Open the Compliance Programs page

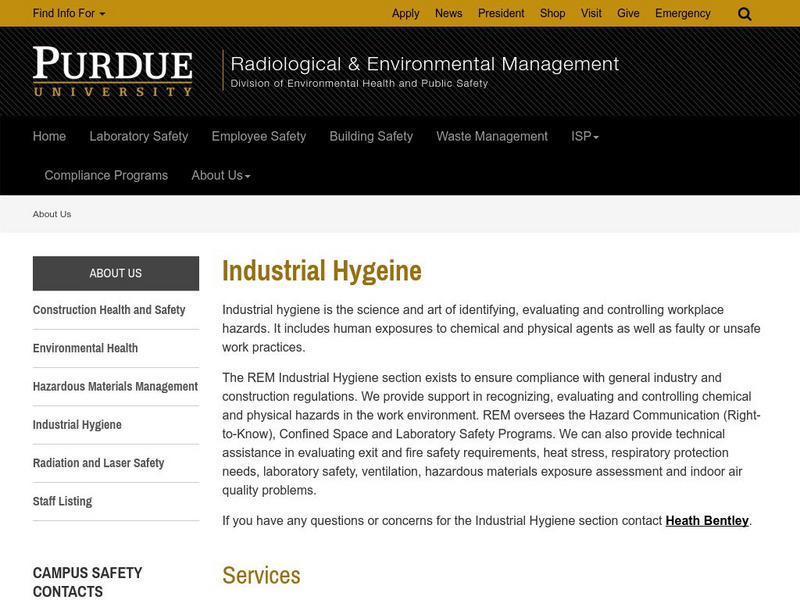coord(104,174)
